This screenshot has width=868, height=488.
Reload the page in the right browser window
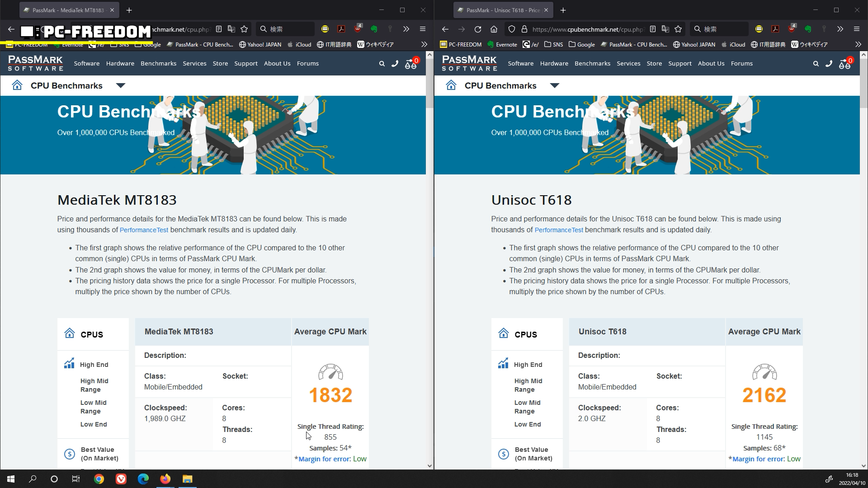[477, 29]
